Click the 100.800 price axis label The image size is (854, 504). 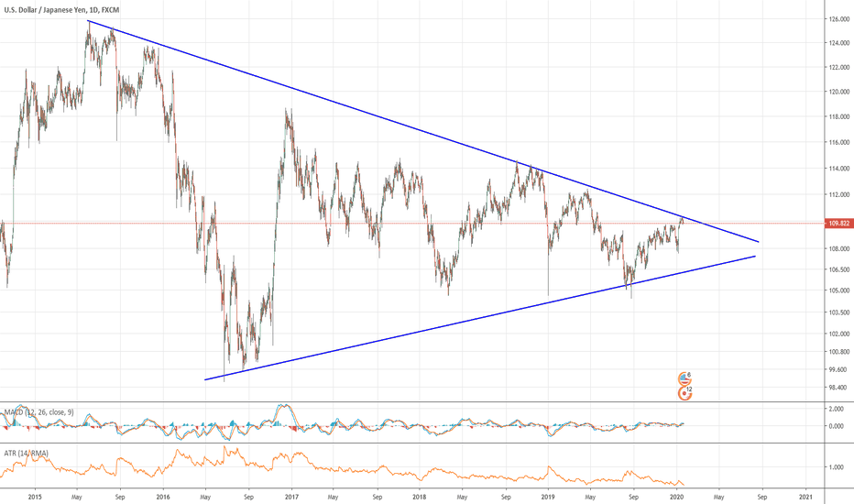(x=839, y=352)
